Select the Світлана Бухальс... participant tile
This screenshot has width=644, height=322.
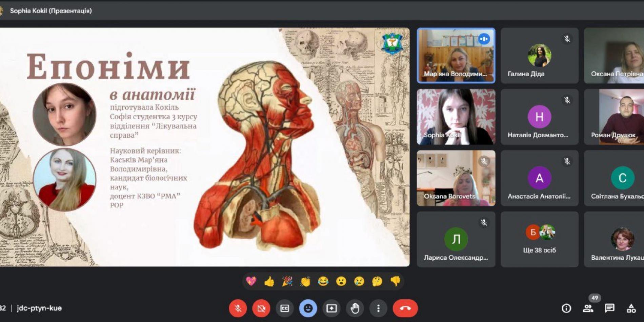(x=614, y=178)
